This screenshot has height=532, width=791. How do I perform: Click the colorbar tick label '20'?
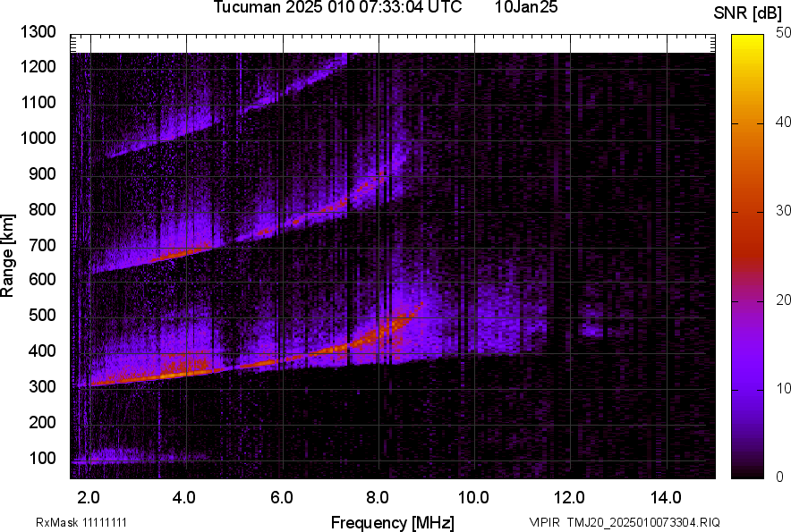click(783, 300)
